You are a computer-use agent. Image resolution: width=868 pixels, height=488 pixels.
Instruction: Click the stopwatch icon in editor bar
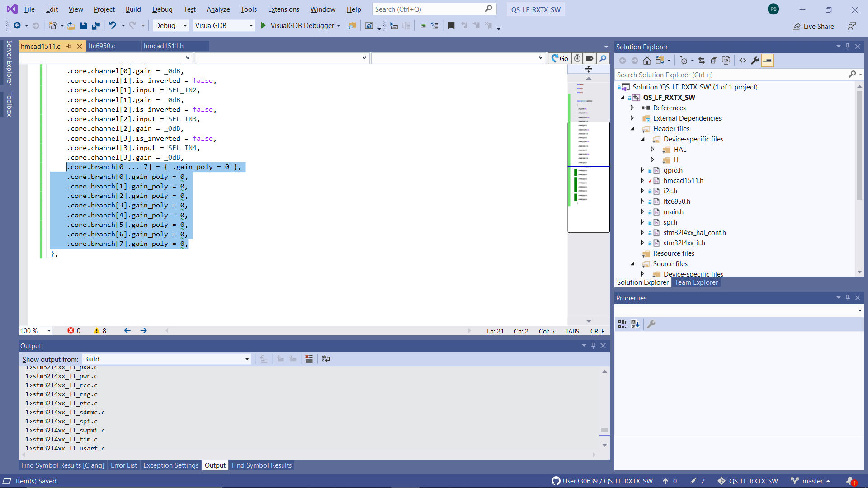[x=577, y=58]
